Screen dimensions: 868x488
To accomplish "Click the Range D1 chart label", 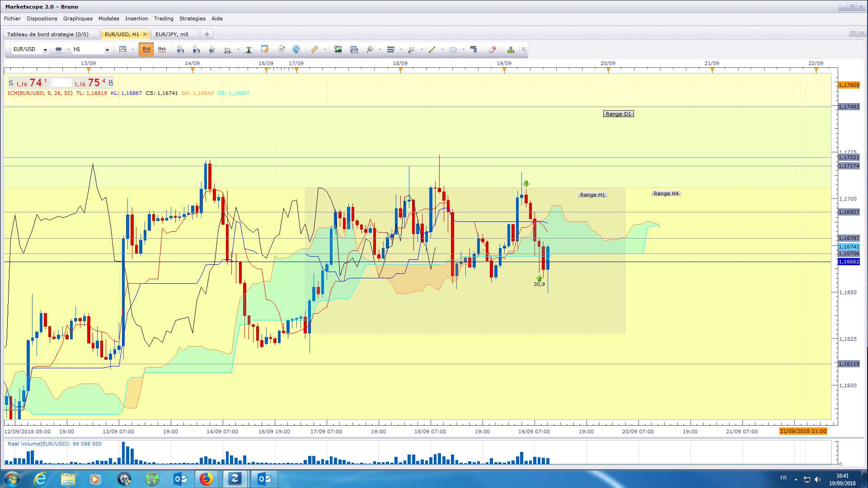I will coord(618,114).
